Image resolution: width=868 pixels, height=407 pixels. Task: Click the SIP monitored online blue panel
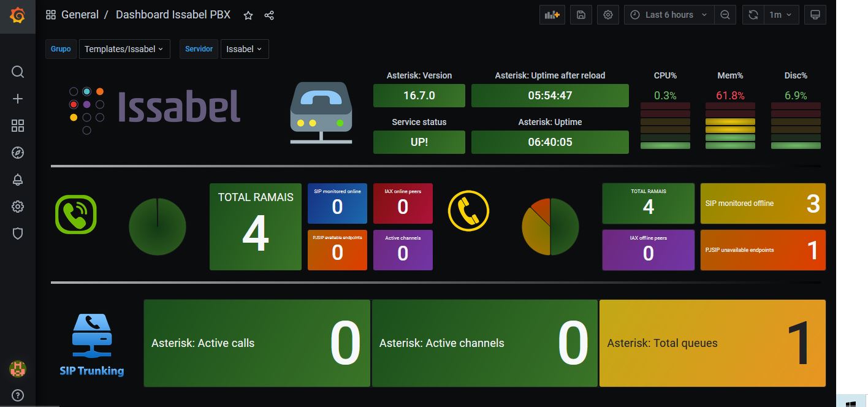tap(337, 203)
